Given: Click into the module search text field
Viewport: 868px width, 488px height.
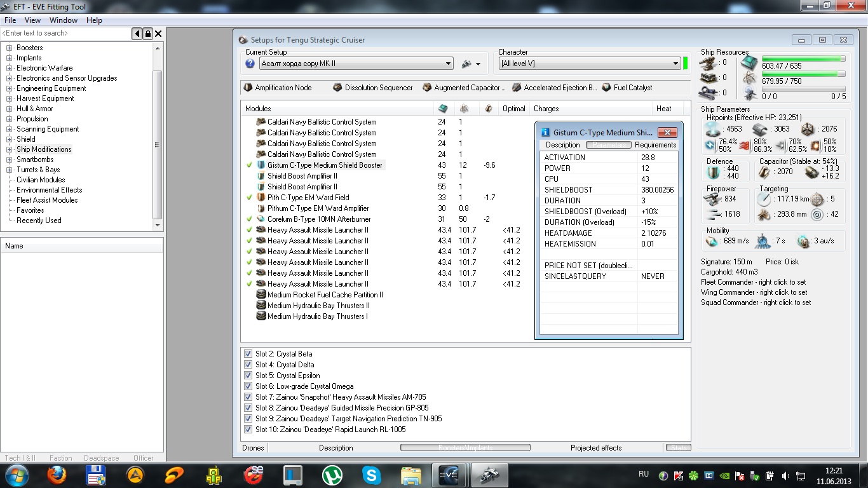Looking at the screenshot, I should point(66,33).
